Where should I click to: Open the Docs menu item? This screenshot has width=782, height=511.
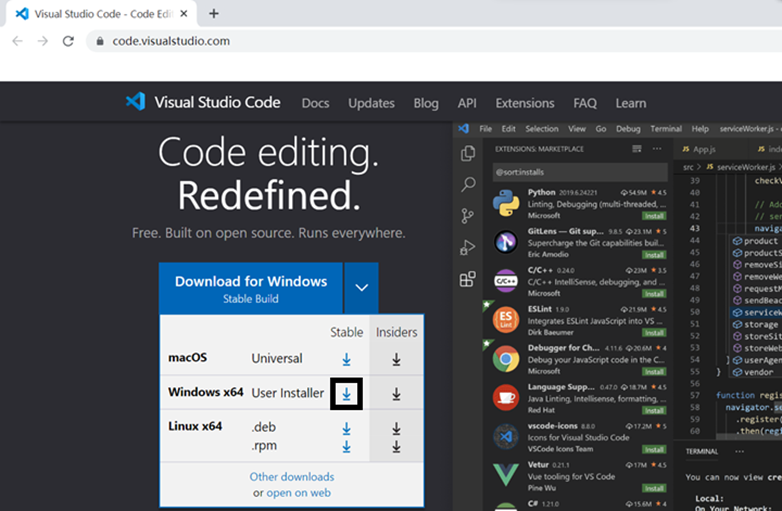315,103
